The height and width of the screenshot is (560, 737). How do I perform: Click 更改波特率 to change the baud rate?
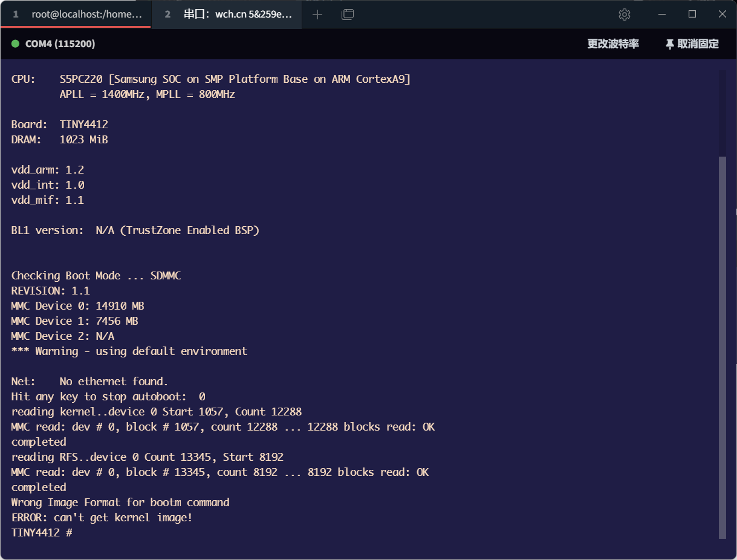(x=613, y=44)
